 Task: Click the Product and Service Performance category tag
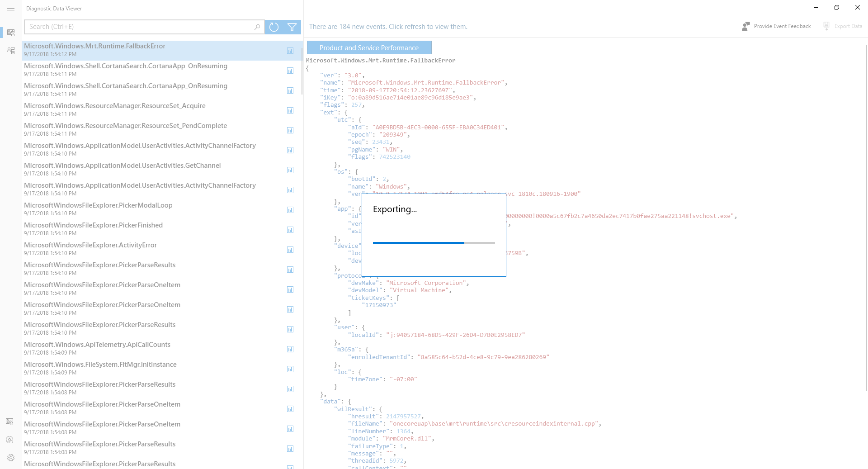pos(369,47)
